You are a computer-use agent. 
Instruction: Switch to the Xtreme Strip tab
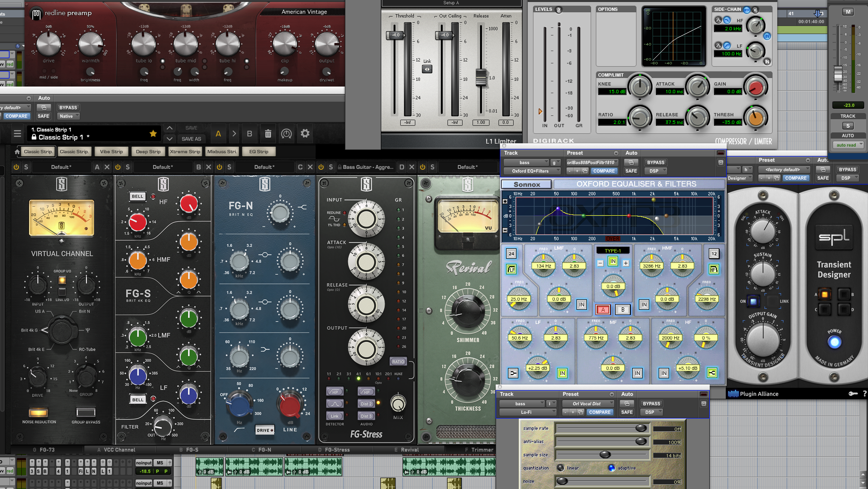click(x=185, y=152)
